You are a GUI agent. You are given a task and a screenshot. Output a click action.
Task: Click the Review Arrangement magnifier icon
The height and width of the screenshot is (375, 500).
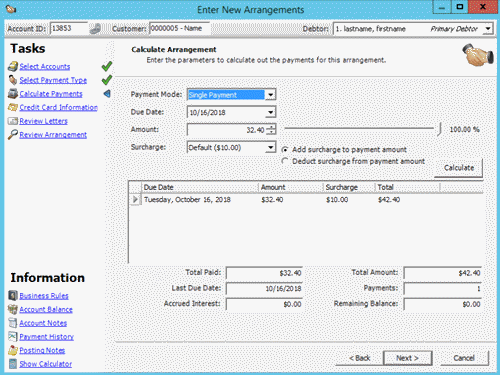point(13,135)
